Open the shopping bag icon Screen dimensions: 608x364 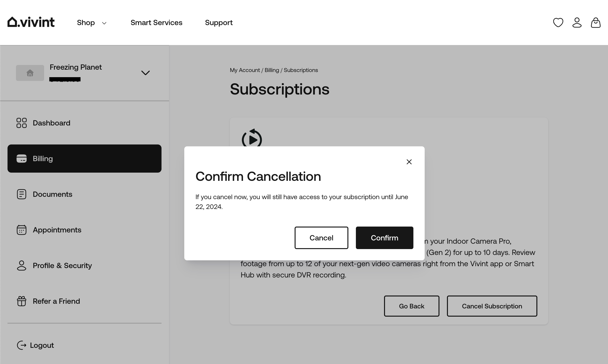click(x=595, y=23)
